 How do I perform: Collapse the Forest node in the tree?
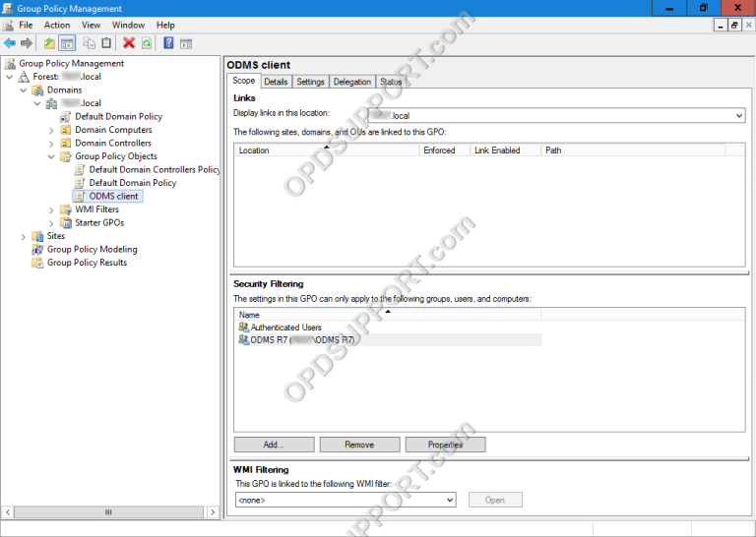9,77
